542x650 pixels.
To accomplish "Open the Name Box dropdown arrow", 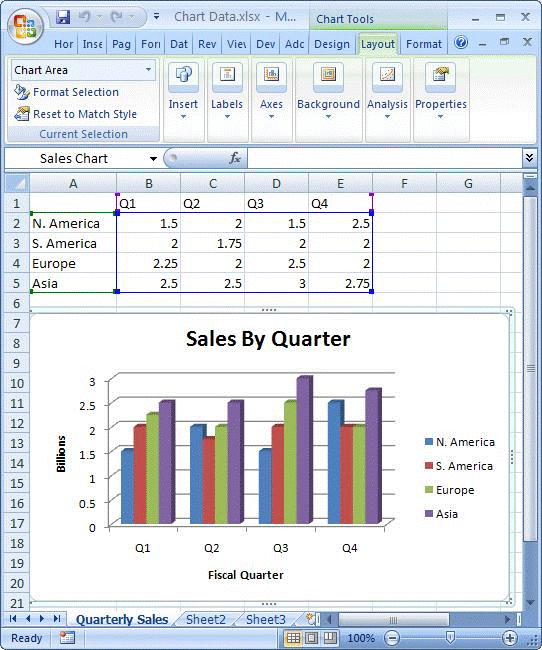I will 153,159.
